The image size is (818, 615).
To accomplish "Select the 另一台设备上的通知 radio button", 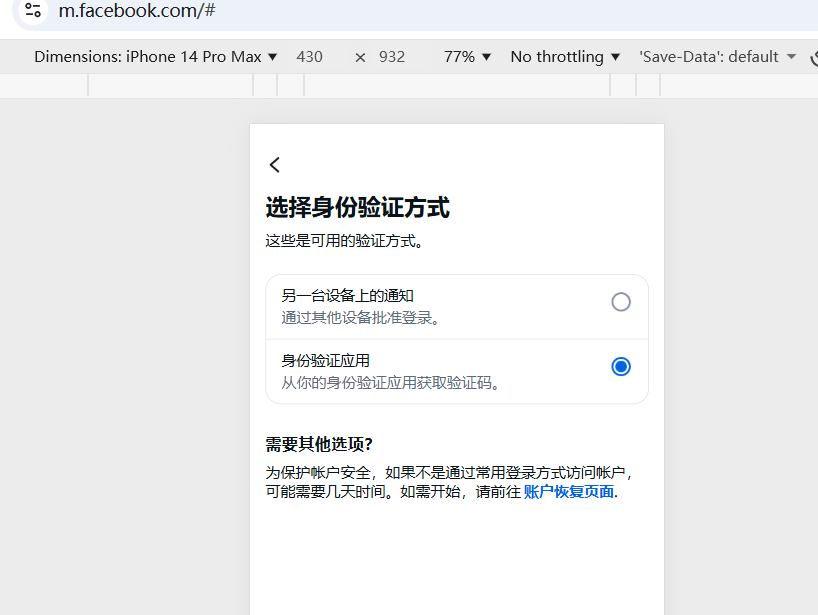I will [x=621, y=302].
